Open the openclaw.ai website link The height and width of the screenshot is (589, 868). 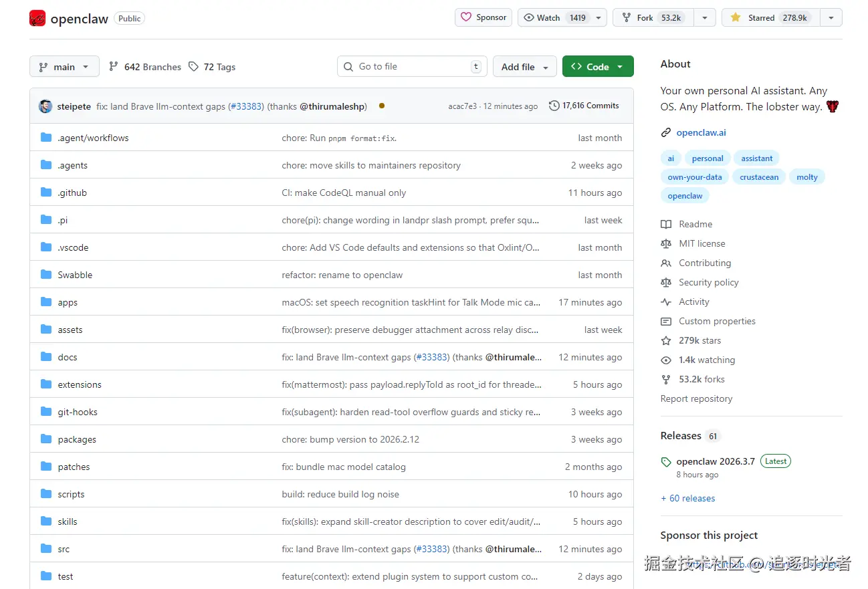(701, 133)
